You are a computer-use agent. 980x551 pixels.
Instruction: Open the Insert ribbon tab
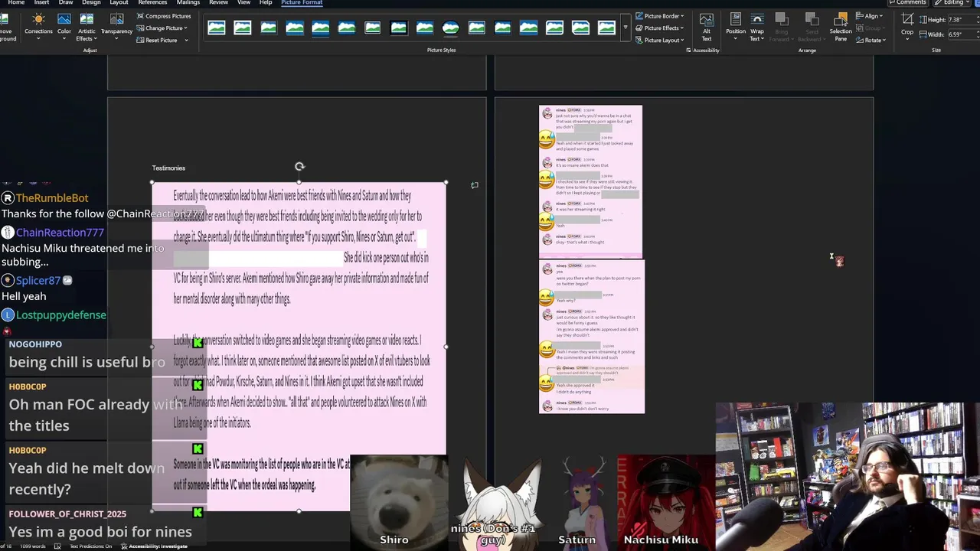41,2
